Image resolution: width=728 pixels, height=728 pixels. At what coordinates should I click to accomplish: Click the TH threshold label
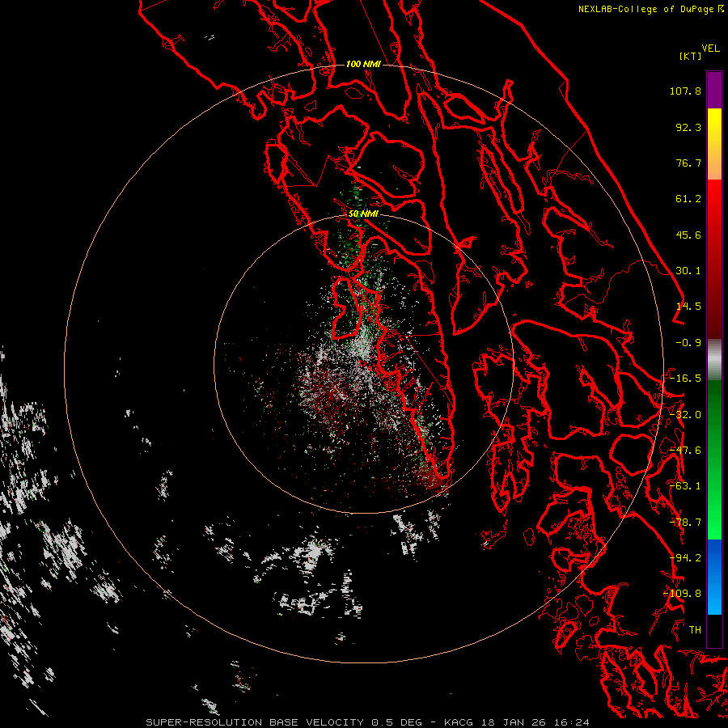pos(695,630)
